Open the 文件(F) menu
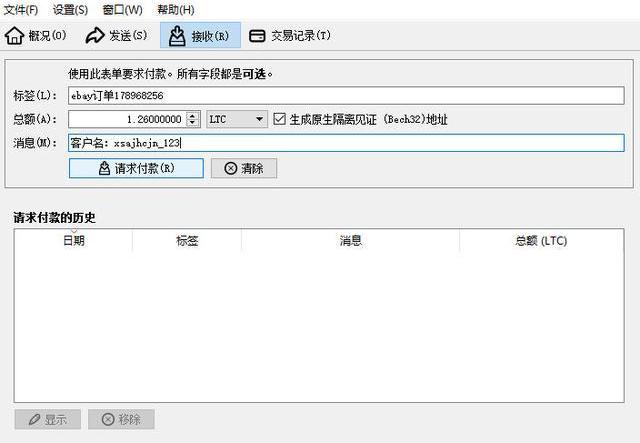Screen dimensions: 640x443 20,9
